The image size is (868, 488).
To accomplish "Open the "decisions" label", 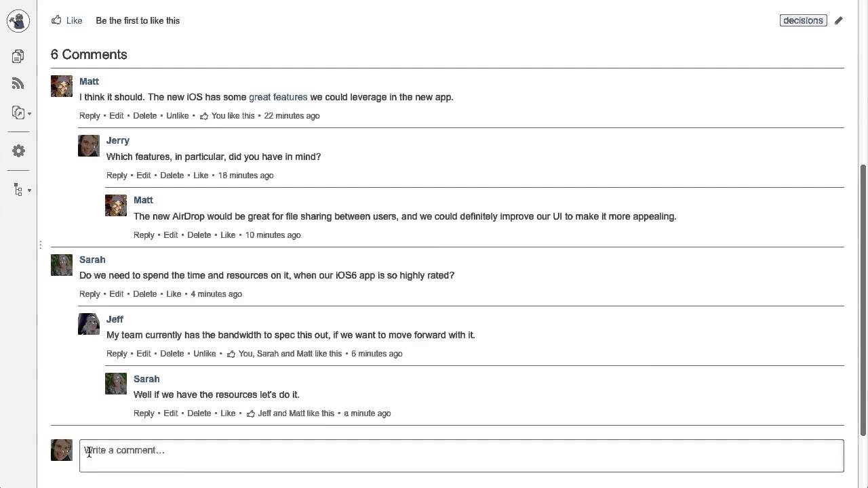I will point(803,20).
